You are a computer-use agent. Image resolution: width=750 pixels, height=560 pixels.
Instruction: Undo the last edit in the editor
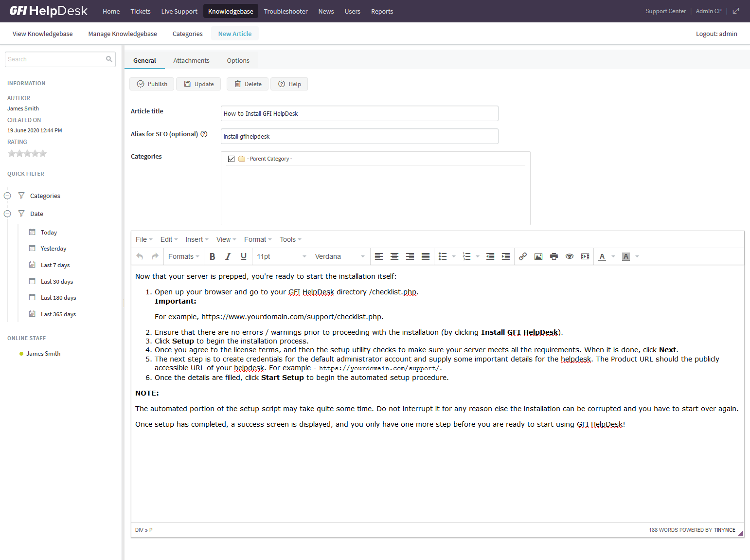(140, 256)
